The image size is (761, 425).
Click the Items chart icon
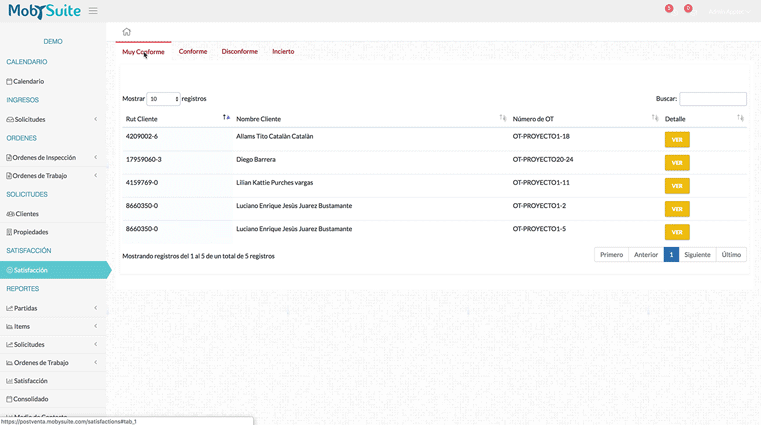(x=10, y=327)
